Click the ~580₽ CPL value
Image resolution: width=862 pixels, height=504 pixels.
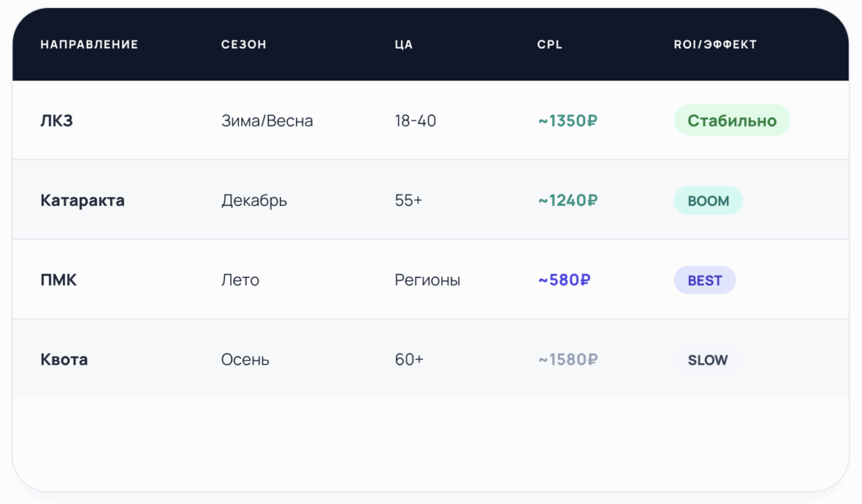564,281
